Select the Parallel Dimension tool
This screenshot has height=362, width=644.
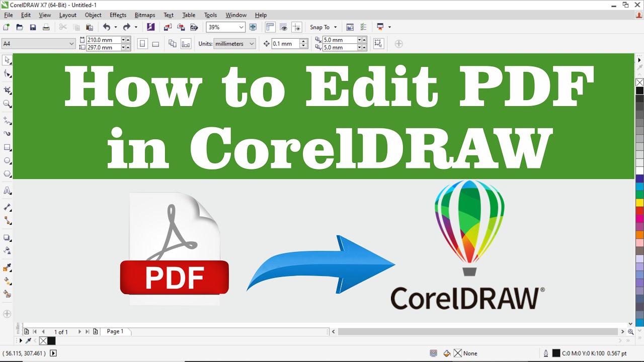pos(7,207)
